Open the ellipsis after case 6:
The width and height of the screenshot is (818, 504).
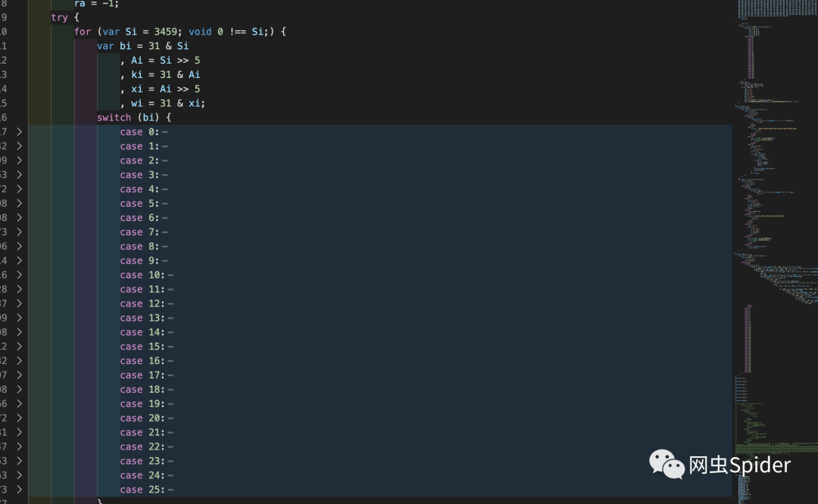[x=165, y=219]
